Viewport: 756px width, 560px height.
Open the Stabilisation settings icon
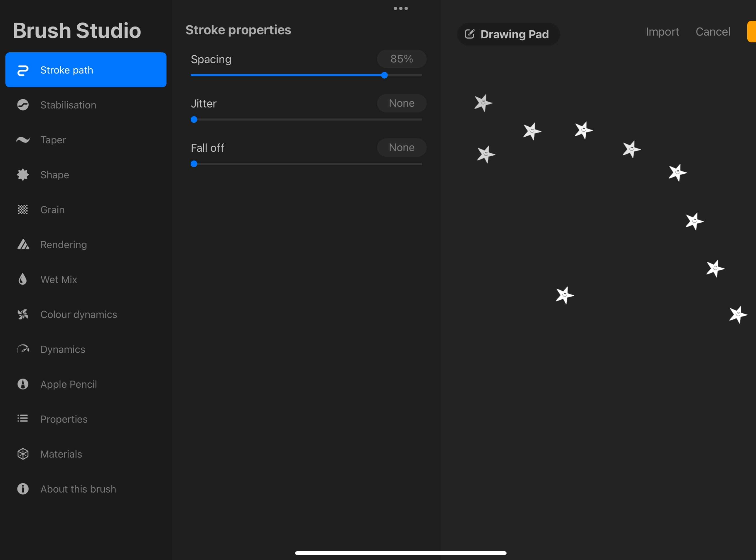[23, 105]
